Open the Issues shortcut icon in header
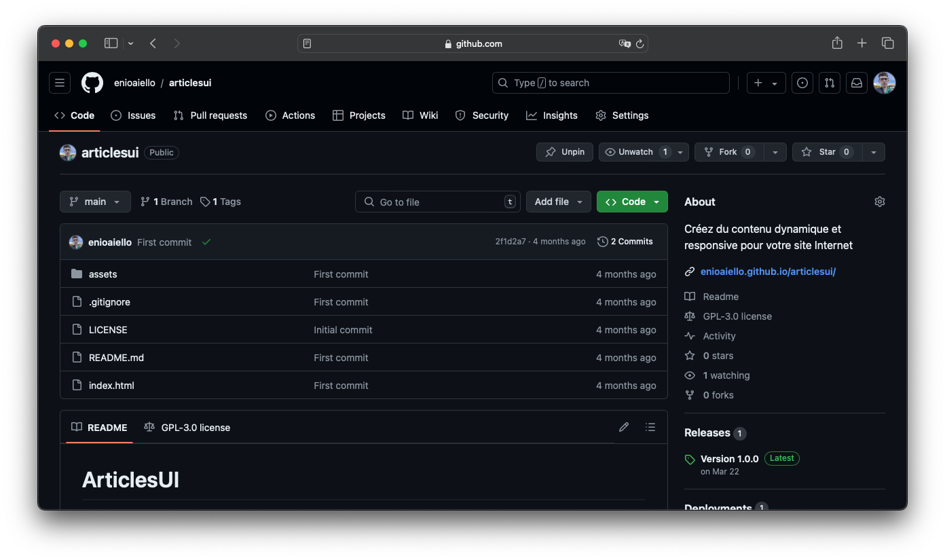Viewport: 945px width, 560px height. click(x=802, y=83)
